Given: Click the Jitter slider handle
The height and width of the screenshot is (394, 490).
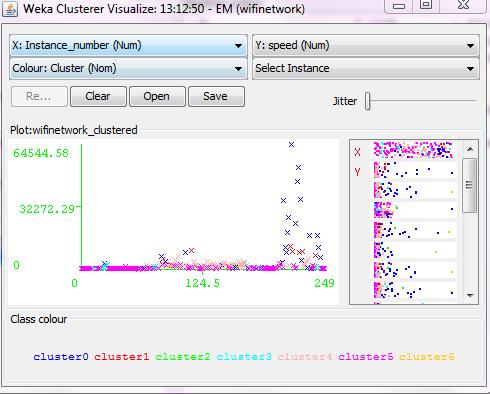Looking at the screenshot, I should tap(368, 101).
